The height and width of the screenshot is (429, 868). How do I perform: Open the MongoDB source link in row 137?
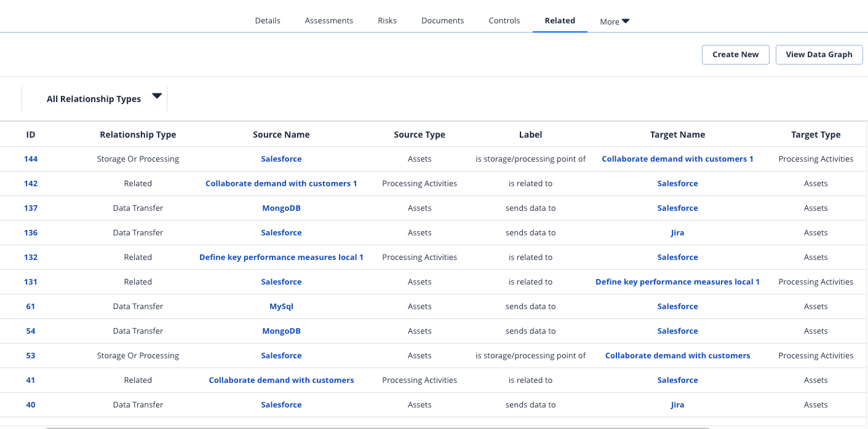coord(281,208)
